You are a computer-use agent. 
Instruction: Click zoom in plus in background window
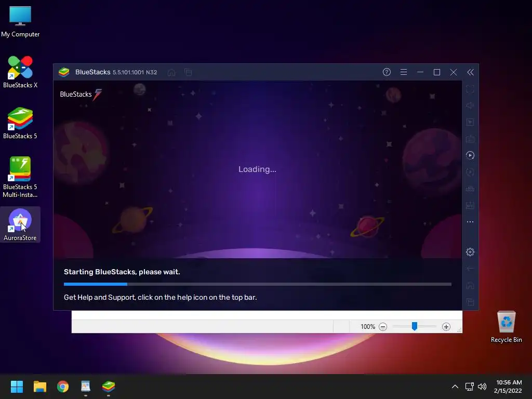pos(446,327)
